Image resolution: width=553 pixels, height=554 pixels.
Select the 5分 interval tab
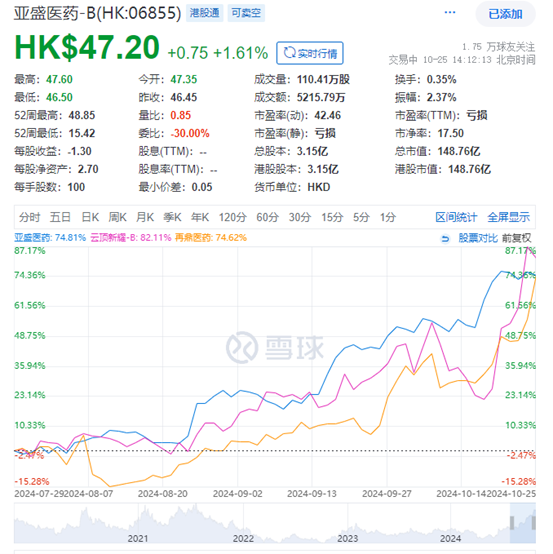pyautogui.click(x=361, y=217)
